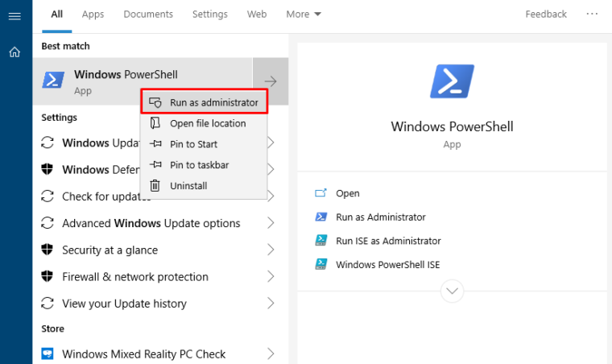This screenshot has width=612, height=364.
Task: Click the Feedback link
Action: coord(546,14)
